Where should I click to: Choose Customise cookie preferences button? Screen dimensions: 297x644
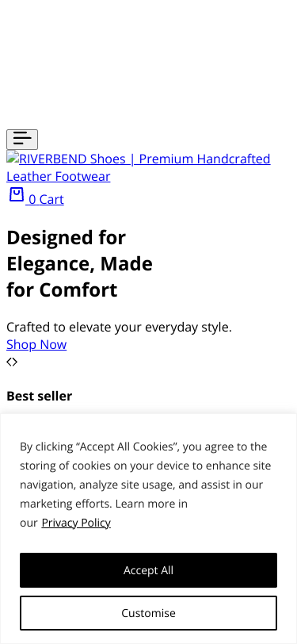tap(149, 613)
